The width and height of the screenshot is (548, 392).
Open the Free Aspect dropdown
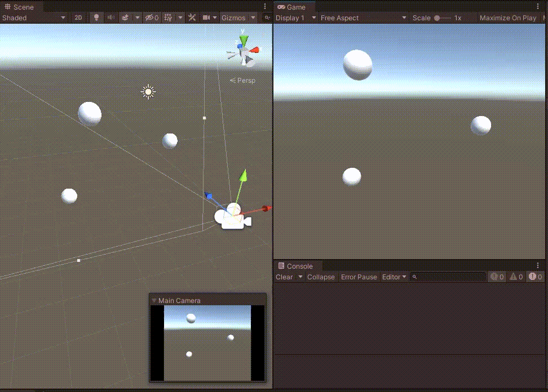click(364, 18)
